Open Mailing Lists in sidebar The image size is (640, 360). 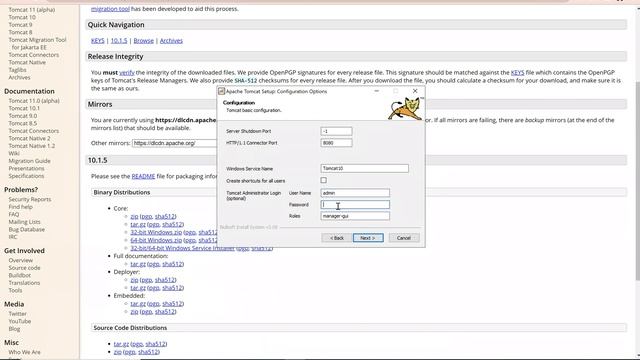coord(24,222)
